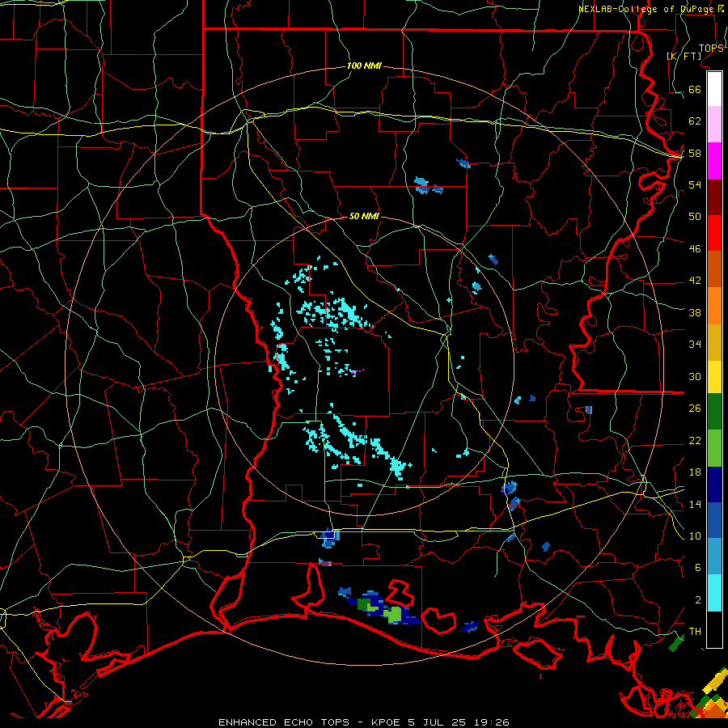The image size is (728, 728).
Task: Click the 2 value on the scale
Action: click(x=698, y=600)
